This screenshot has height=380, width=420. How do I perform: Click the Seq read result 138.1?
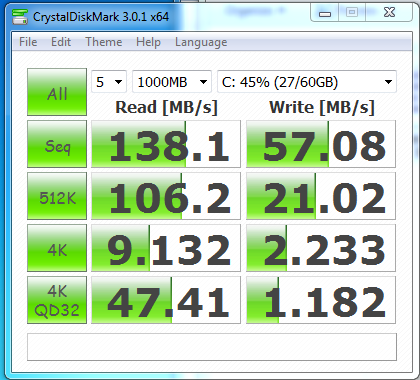click(166, 144)
